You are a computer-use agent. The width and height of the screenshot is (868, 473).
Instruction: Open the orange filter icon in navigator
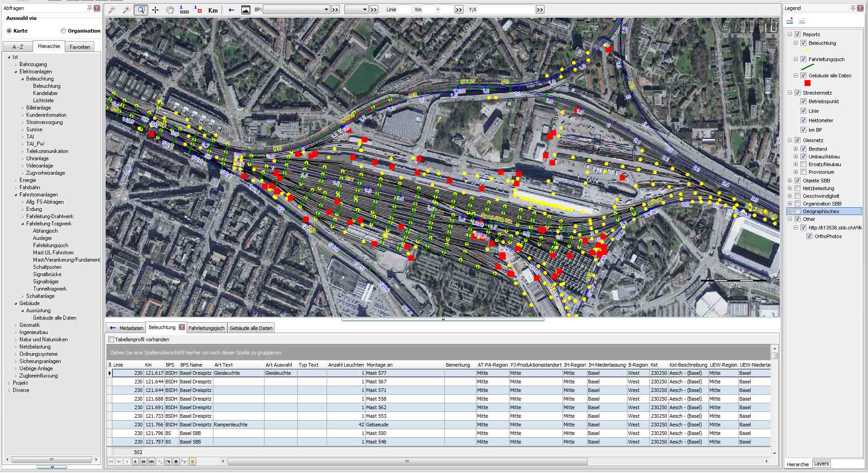193,461
